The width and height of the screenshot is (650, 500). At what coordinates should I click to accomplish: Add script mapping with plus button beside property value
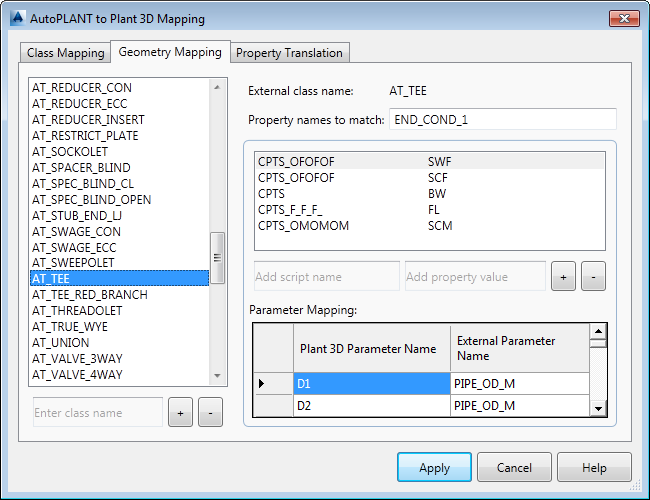click(x=563, y=276)
